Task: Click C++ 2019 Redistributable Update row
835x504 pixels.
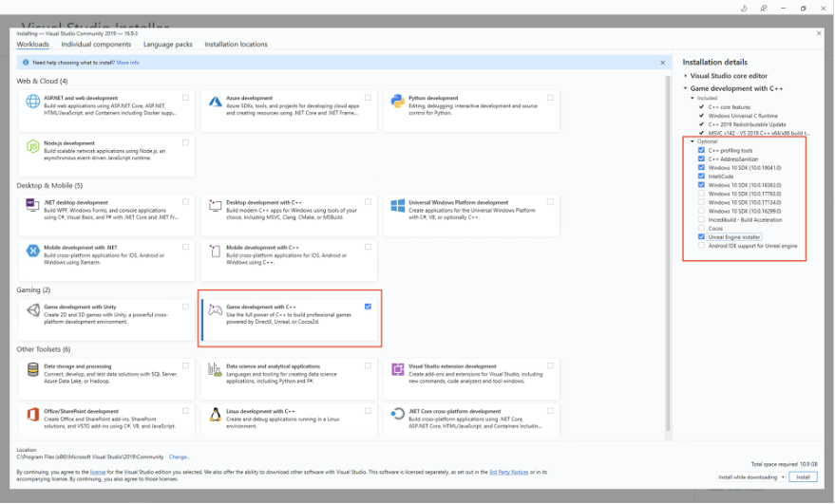Action: point(742,124)
